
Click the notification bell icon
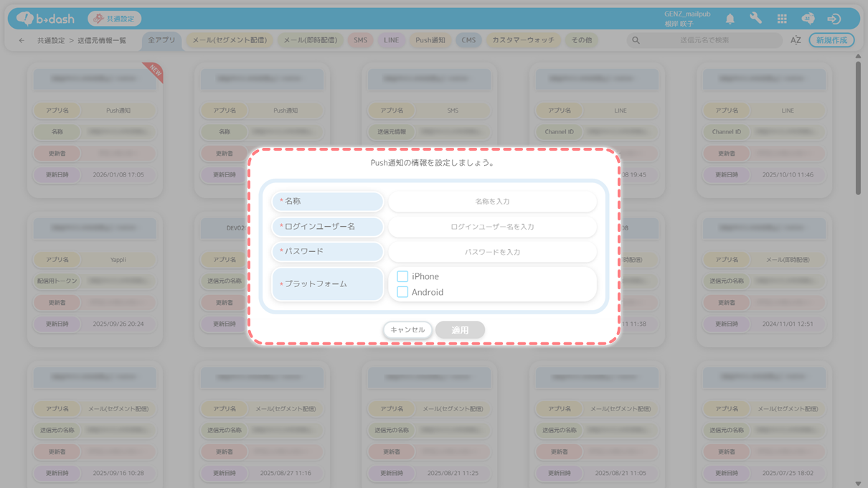tap(730, 19)
